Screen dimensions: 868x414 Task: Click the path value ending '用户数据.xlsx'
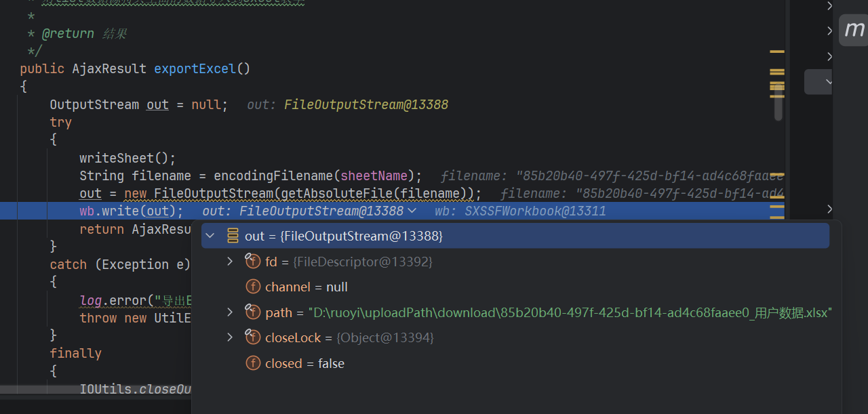tap(570, 312)
